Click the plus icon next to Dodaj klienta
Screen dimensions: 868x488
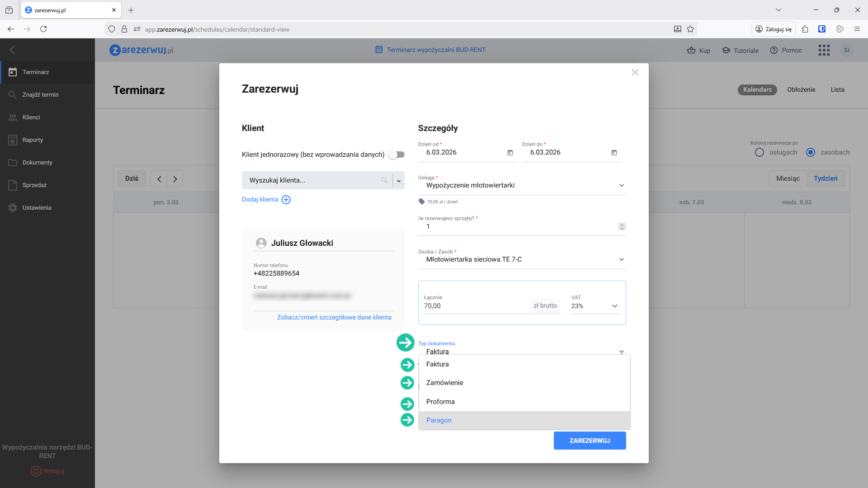tap(286, 200)
